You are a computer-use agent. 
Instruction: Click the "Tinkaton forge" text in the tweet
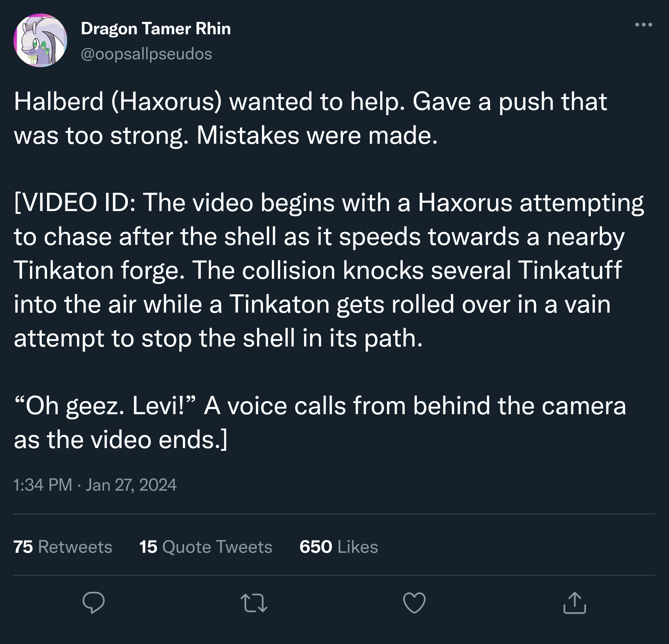point(99,270)
